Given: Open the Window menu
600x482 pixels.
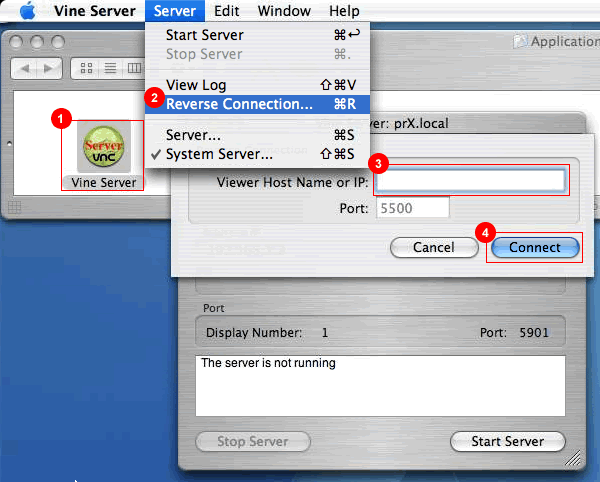Looking at the screenshot, I should 284,11.
